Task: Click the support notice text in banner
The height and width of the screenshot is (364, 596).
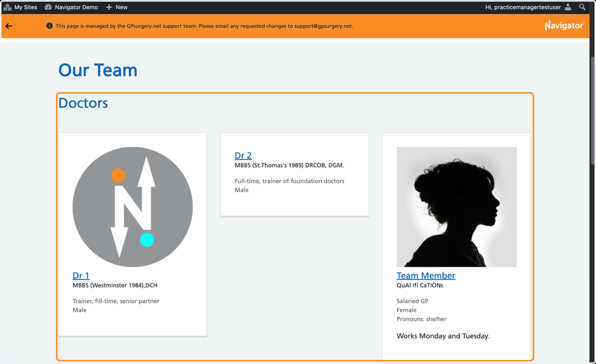Action: (204, 26)
